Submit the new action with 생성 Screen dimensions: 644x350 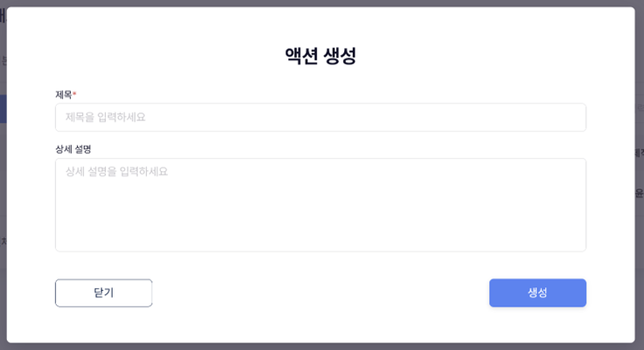pos(537,292)
